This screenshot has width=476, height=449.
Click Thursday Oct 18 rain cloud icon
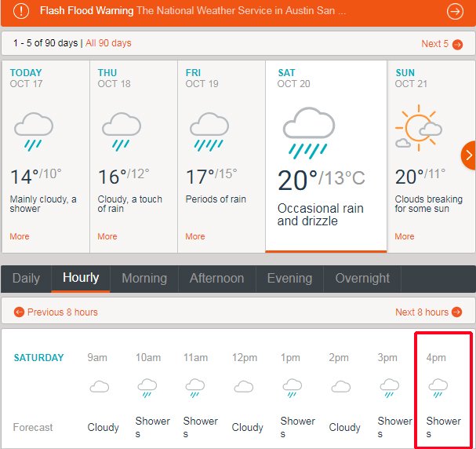[x=122, y=132]
